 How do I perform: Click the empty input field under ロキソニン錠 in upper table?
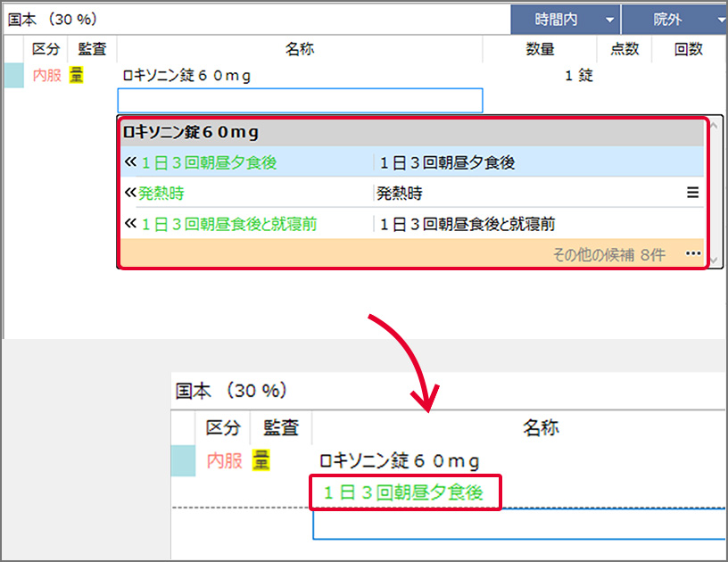click(300, 100)
